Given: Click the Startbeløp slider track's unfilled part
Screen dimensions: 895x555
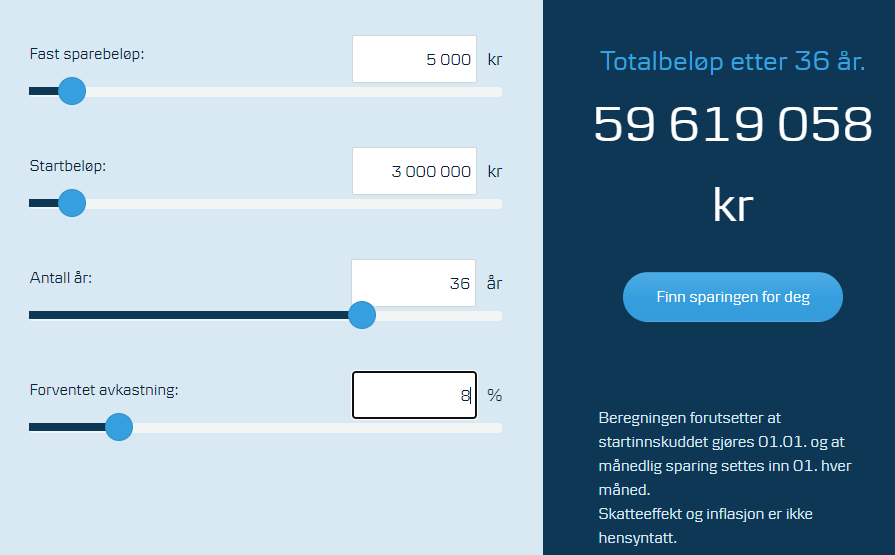Looking at the screenshot, I should (x=294, y=204).
